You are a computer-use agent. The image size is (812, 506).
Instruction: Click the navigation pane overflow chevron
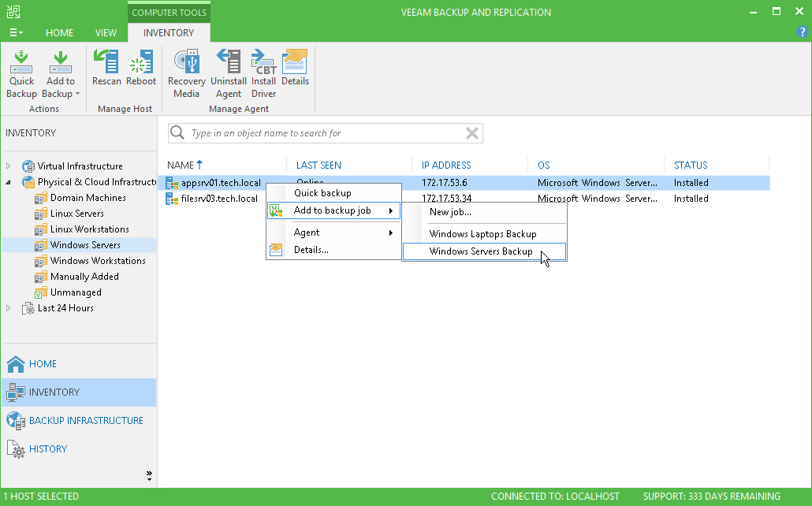coord(149,475)
